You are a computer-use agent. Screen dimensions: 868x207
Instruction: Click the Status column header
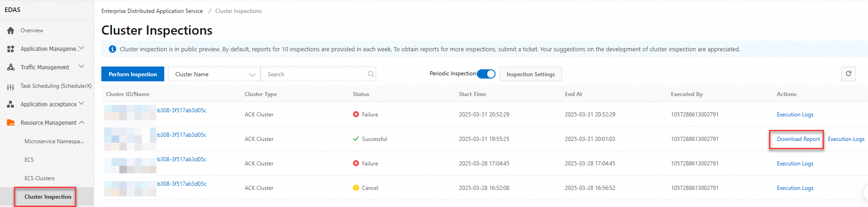361,94
